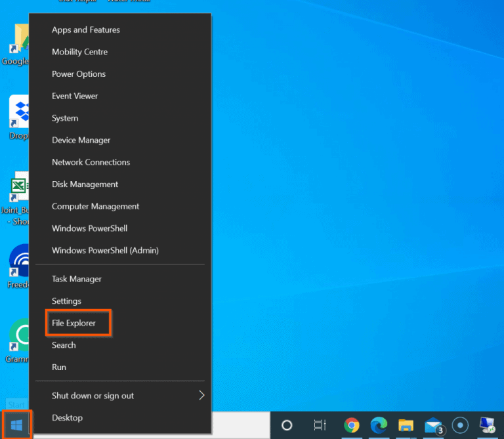The width and height of the screenshot is (504, 439).
Task: Open the Mail app taskbar icon
Action: pos(432,425)
